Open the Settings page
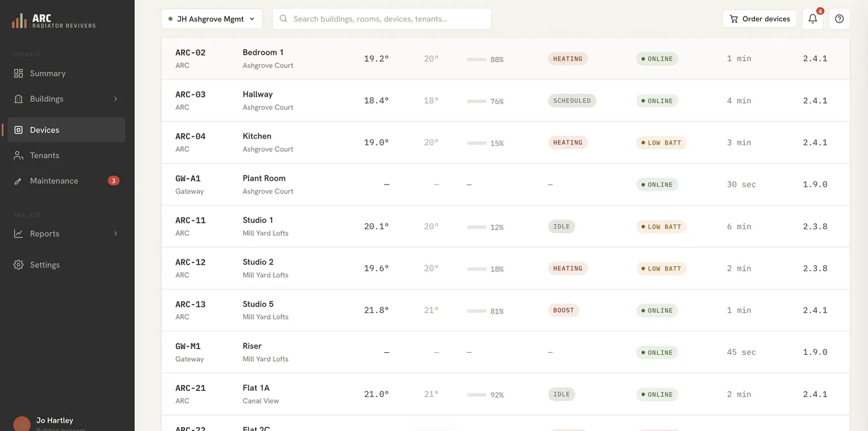The image size is (868, 431). (x=66, y=265)
